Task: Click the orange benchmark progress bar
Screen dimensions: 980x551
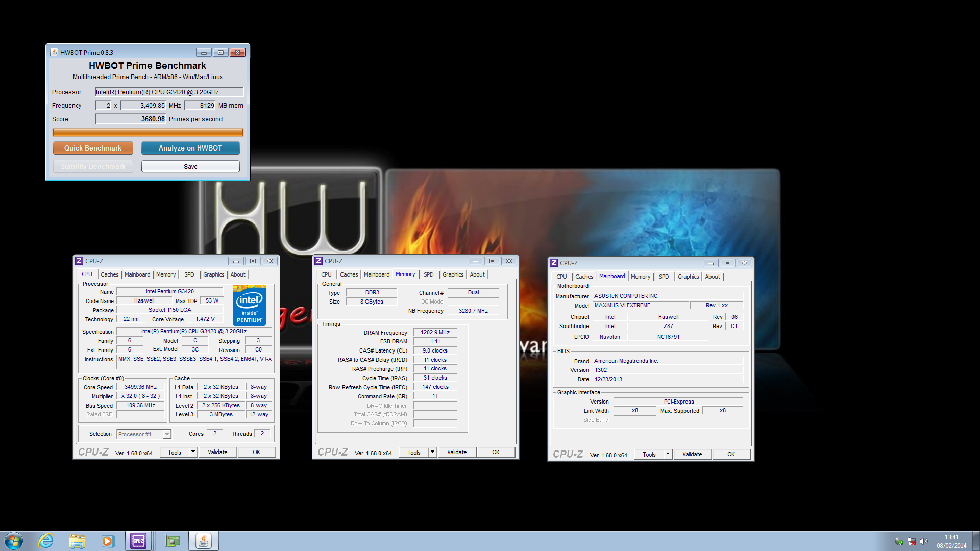Action: 148,132
